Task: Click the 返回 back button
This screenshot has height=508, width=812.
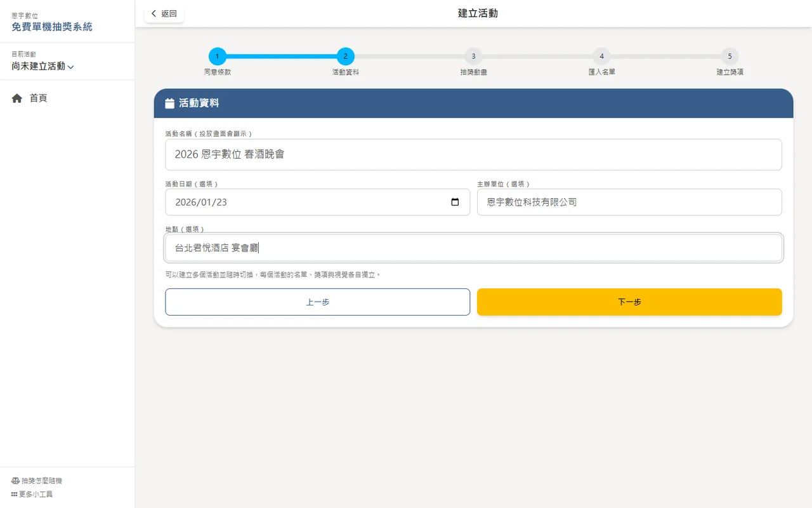Action: 164,13
